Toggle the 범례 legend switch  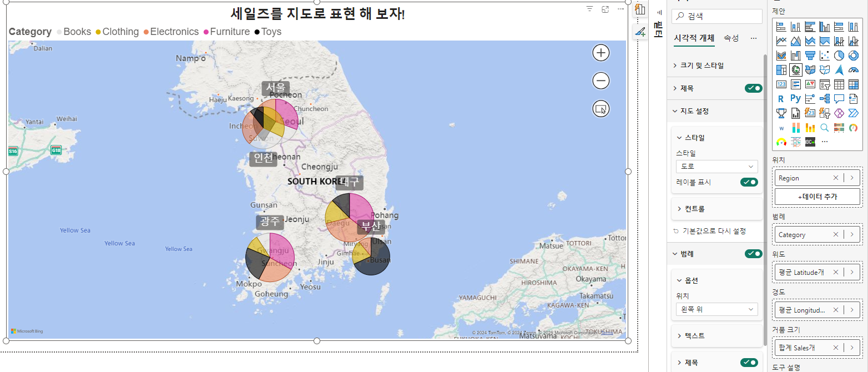754,254
